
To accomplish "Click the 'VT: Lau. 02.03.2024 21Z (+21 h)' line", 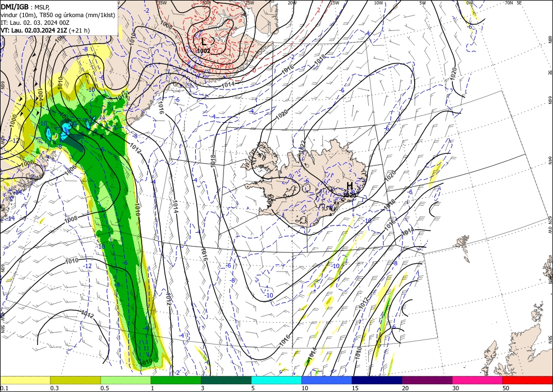I will 45,30.
